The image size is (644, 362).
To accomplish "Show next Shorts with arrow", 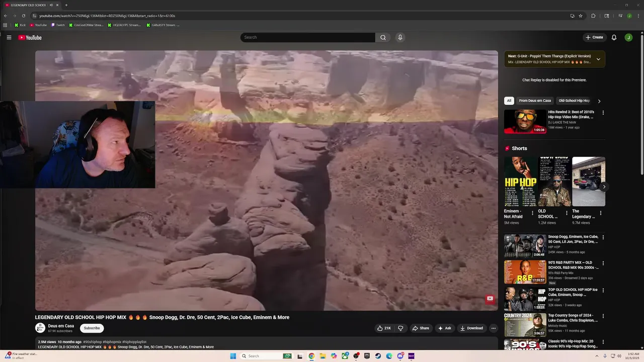I will point(604,187).
